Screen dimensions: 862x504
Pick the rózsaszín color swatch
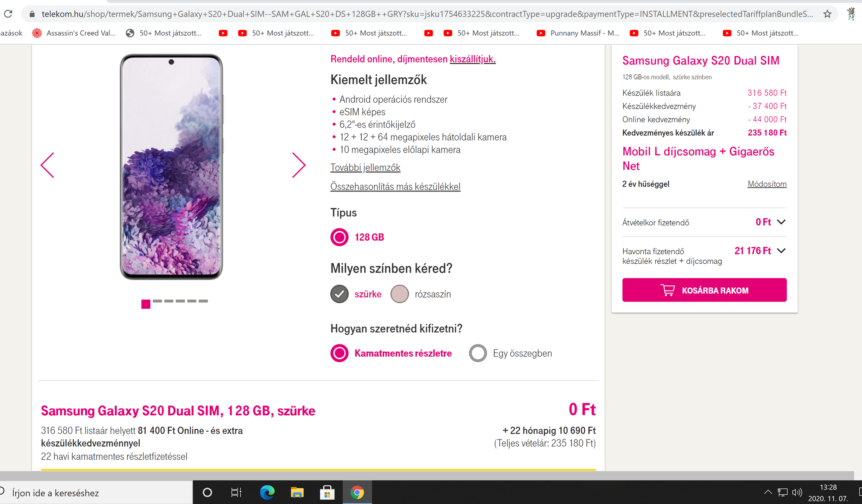click(x=399, y=294)
